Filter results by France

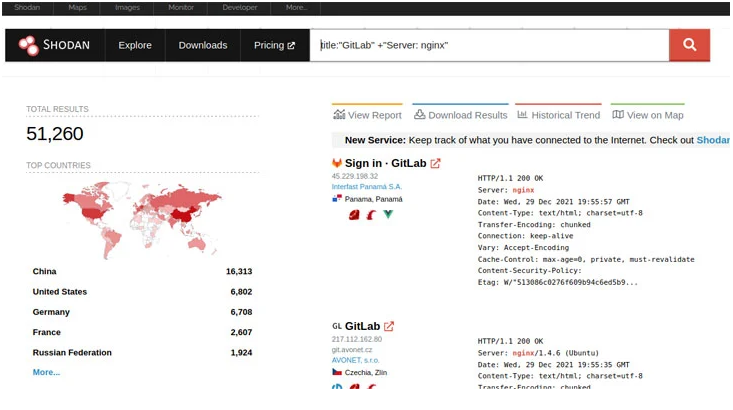coord(47,332)
